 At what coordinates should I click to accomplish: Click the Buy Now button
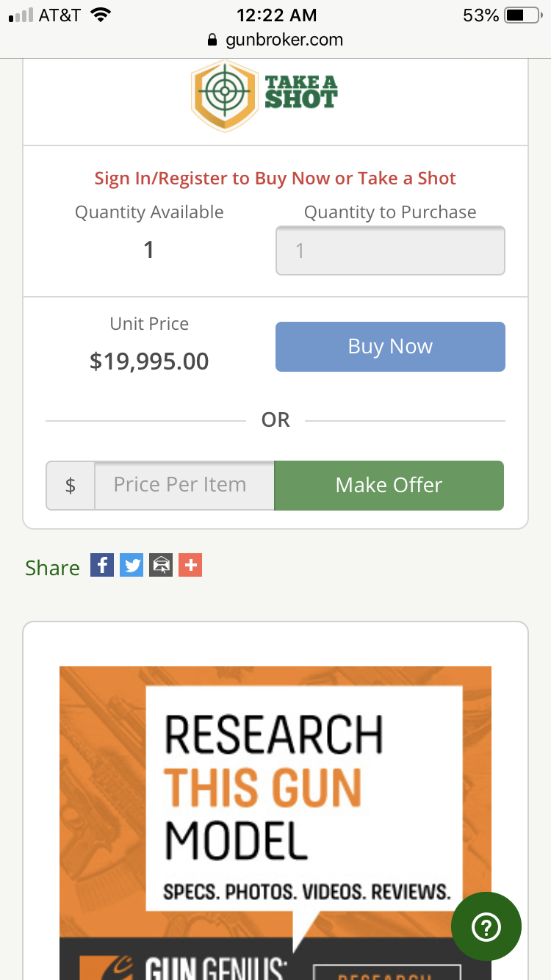(390, 347)
